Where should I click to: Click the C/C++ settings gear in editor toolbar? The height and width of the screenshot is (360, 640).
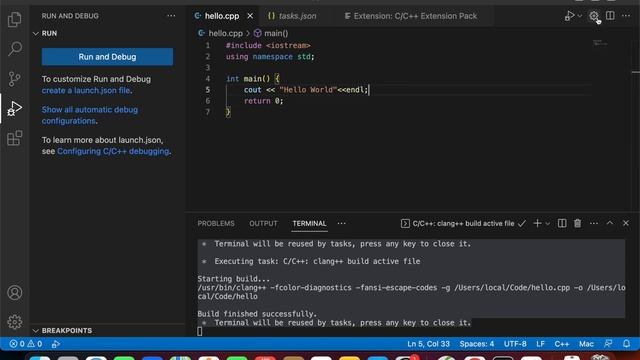(594, 16)
